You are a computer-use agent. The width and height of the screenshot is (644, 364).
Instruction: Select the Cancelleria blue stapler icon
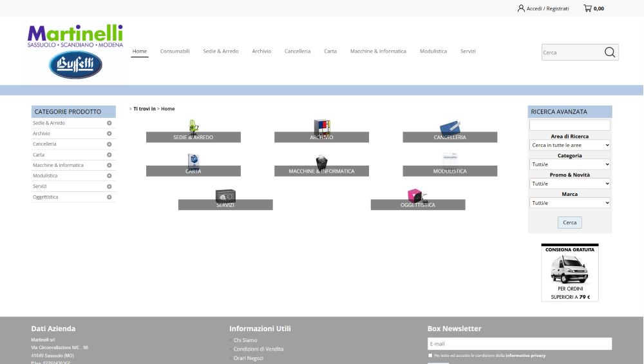(x=450, y=128)
